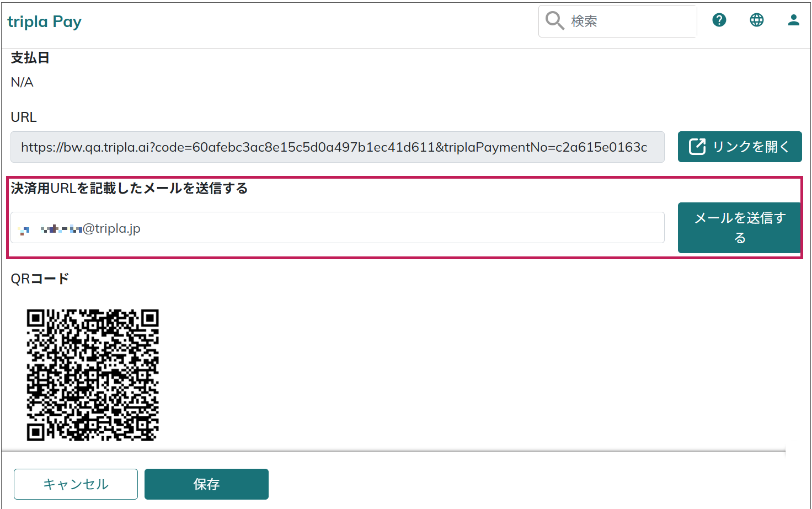Save with 保存 button

point(206,484)
